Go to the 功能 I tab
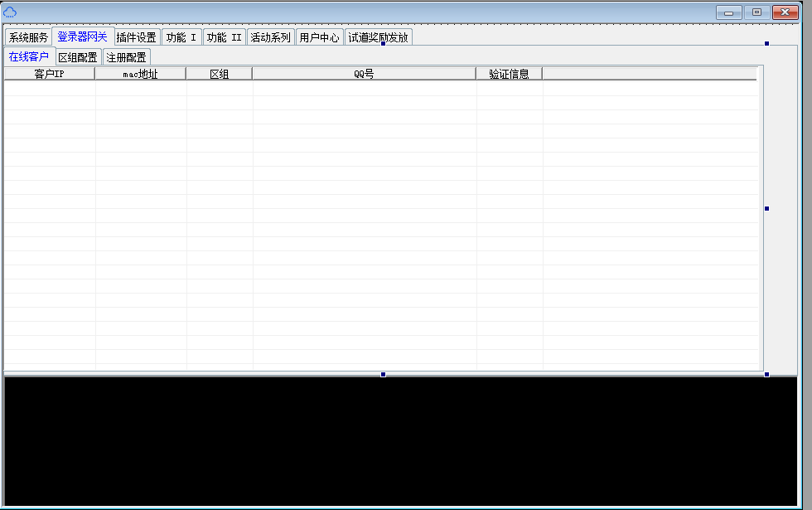 181,37
